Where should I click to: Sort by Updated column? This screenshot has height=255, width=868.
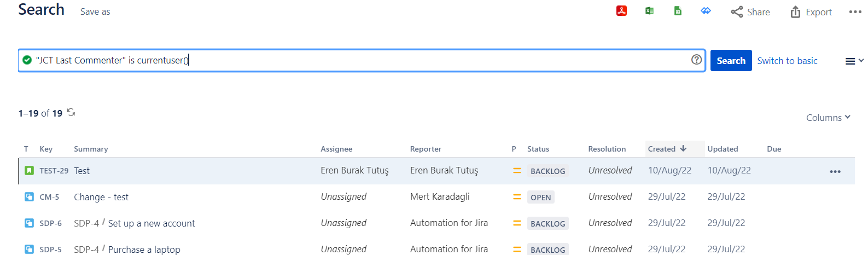pyautogui.click(x=723, y=149)
